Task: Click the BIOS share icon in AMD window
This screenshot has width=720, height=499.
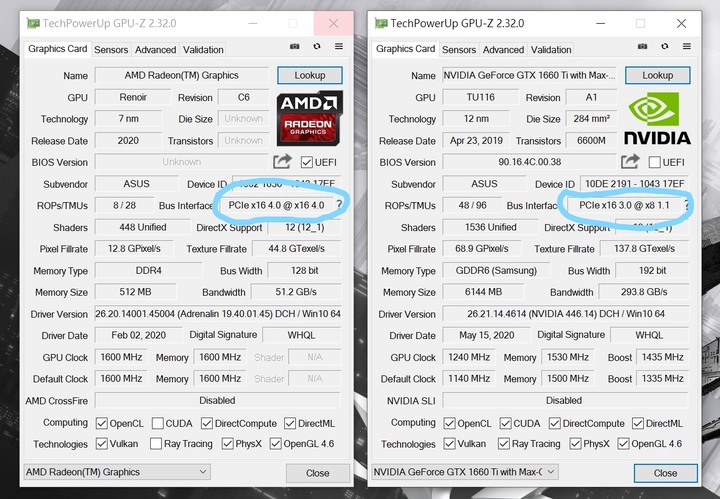Action: point(282,161)
